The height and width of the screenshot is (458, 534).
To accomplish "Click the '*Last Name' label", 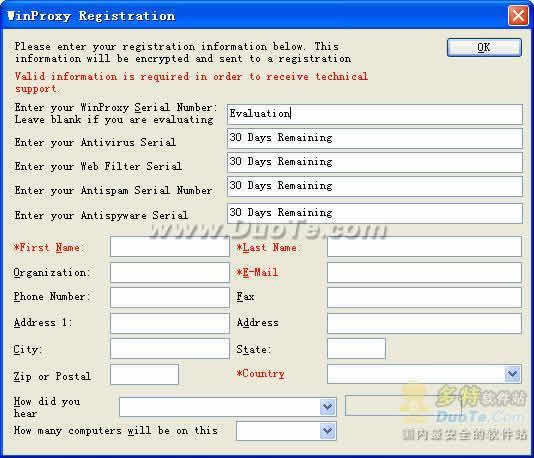I will coord(267,247).
